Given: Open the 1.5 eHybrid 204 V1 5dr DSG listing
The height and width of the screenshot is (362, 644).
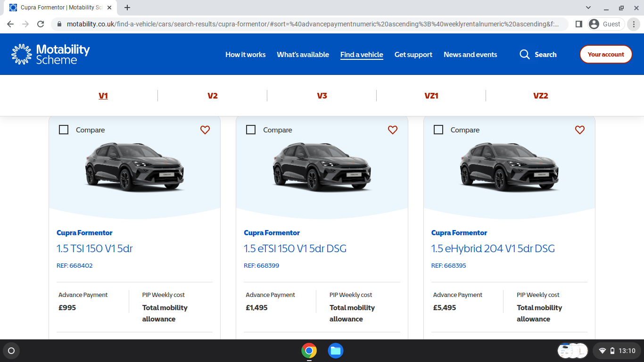Looking at the screenshot, I should (493, 248).
